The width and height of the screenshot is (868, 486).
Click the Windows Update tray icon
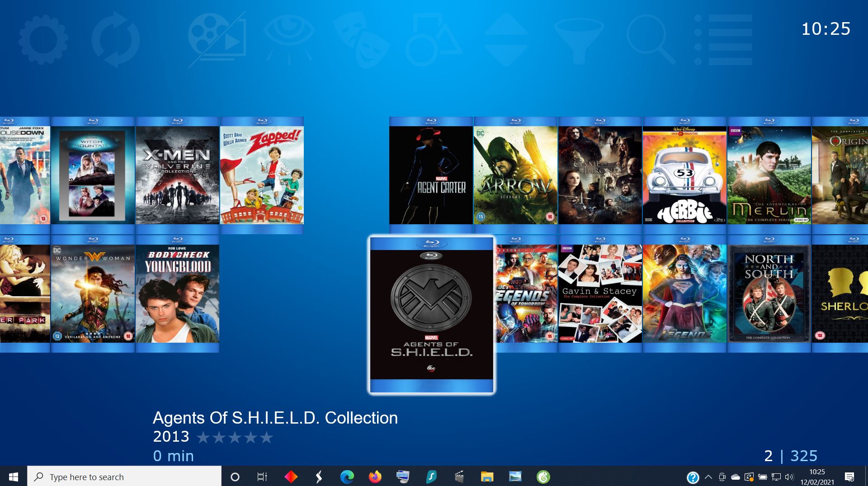749,477
